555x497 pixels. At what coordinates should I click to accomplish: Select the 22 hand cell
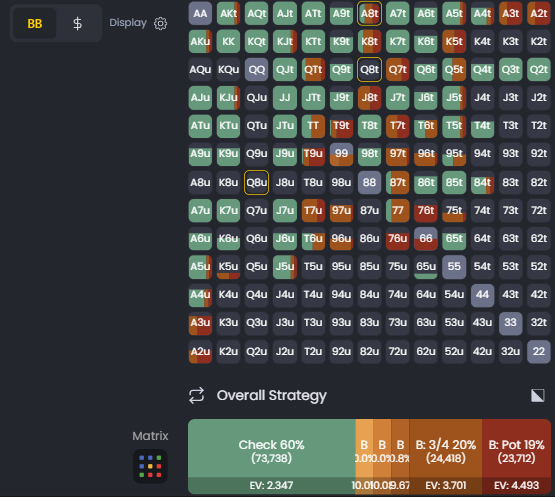coord(539,351)
